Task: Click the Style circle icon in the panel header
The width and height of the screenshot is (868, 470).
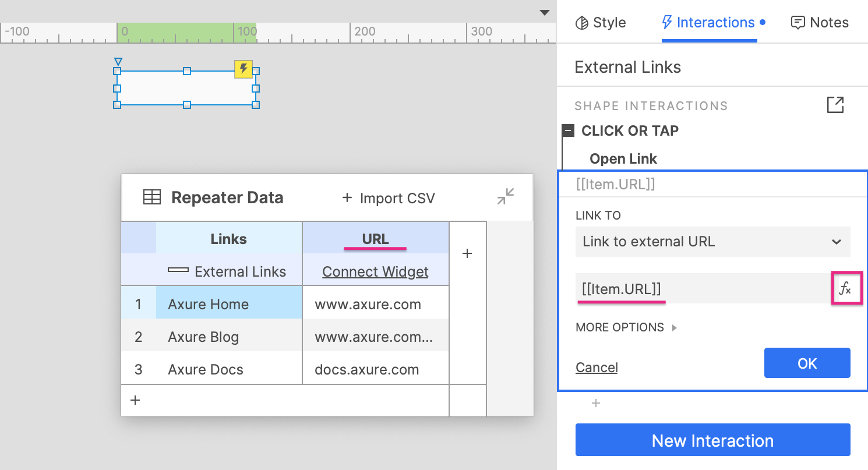Action: coord(582,22)
